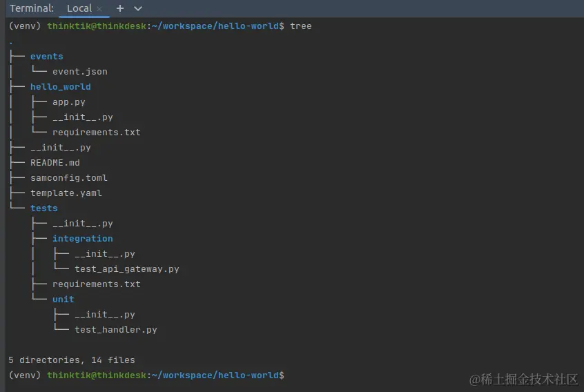This screenshot has width=584, height=392.
Task: Click requirements.txt under hello_world
Action: click(x=96, y=132)
